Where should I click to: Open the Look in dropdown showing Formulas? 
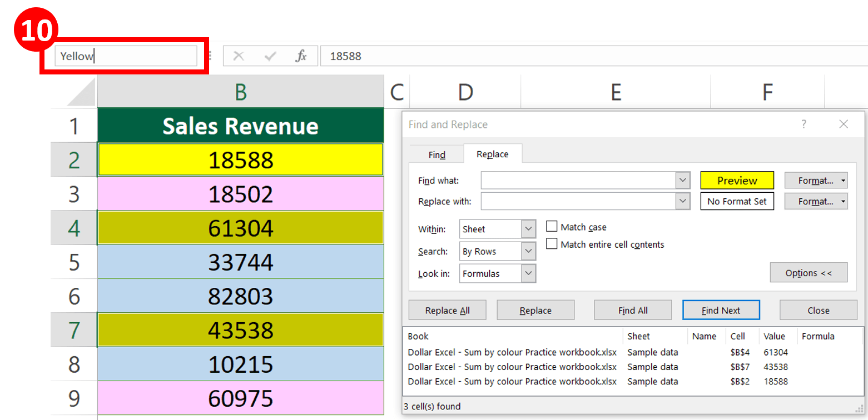click(528, 273)
